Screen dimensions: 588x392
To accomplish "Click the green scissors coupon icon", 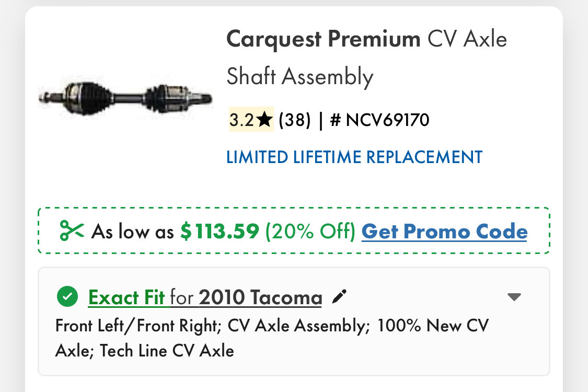I will pyautogui.click(x=72, y=230).
